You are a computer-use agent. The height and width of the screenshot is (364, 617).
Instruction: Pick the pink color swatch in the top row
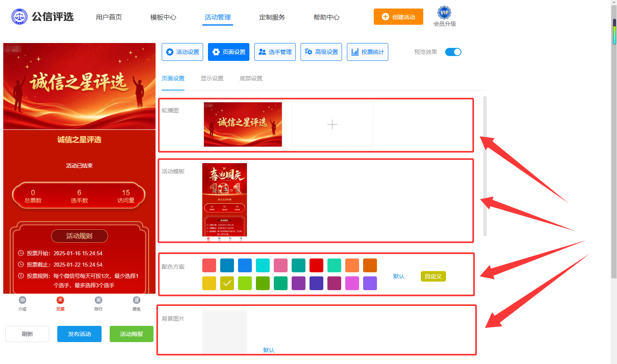(281, 265)
